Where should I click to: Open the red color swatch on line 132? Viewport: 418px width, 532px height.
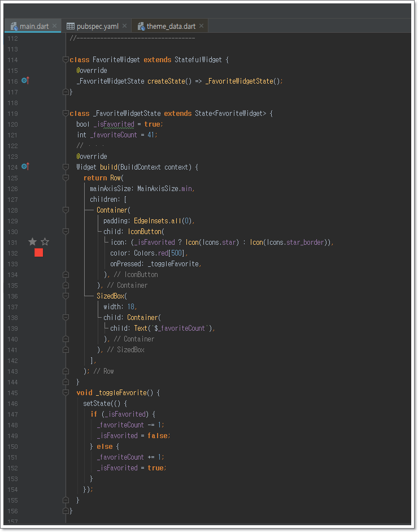point(38,253)
